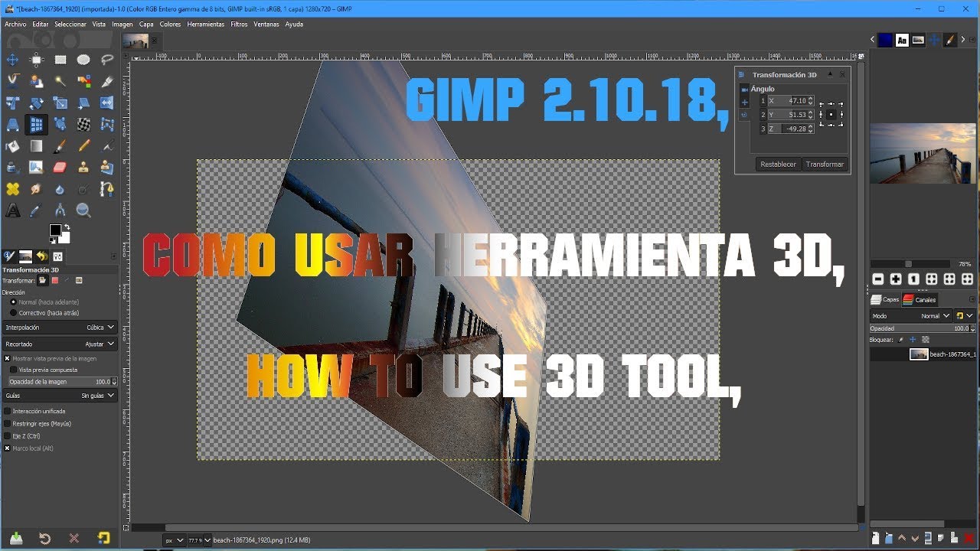Click the zoom out button in navigation panel
The width and height of the screenshot is (980, 551).
(878, 279)
